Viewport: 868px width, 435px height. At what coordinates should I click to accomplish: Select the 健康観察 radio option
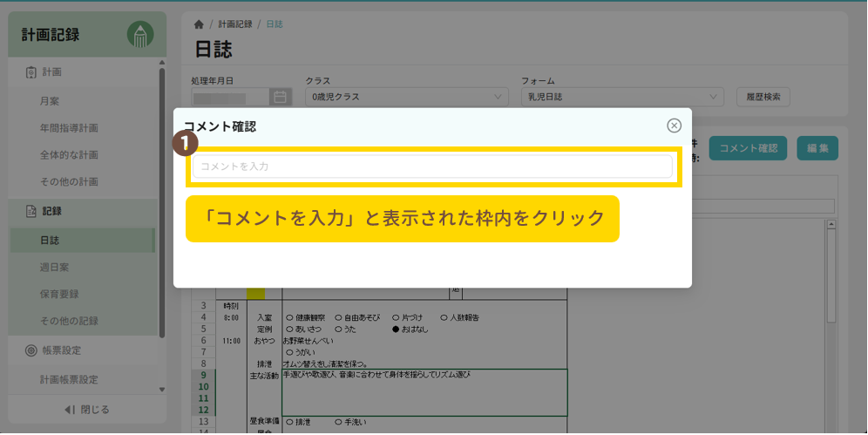click(x=289, y=317)
